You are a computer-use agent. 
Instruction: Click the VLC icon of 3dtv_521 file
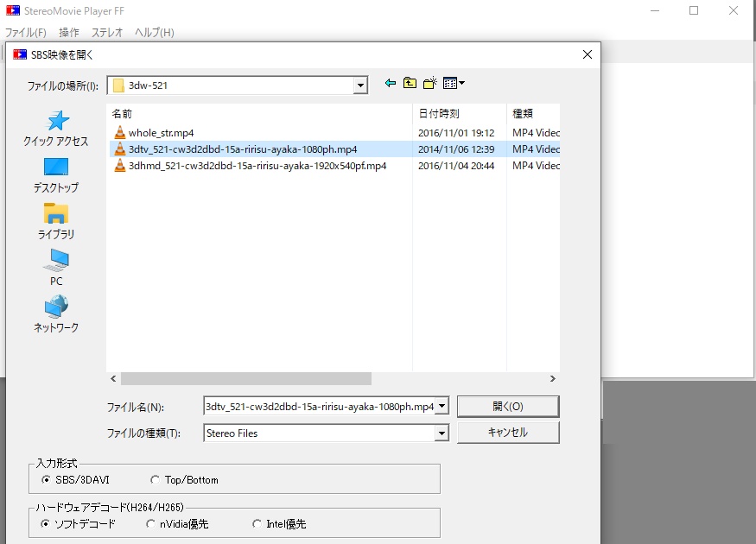(120, 149)
